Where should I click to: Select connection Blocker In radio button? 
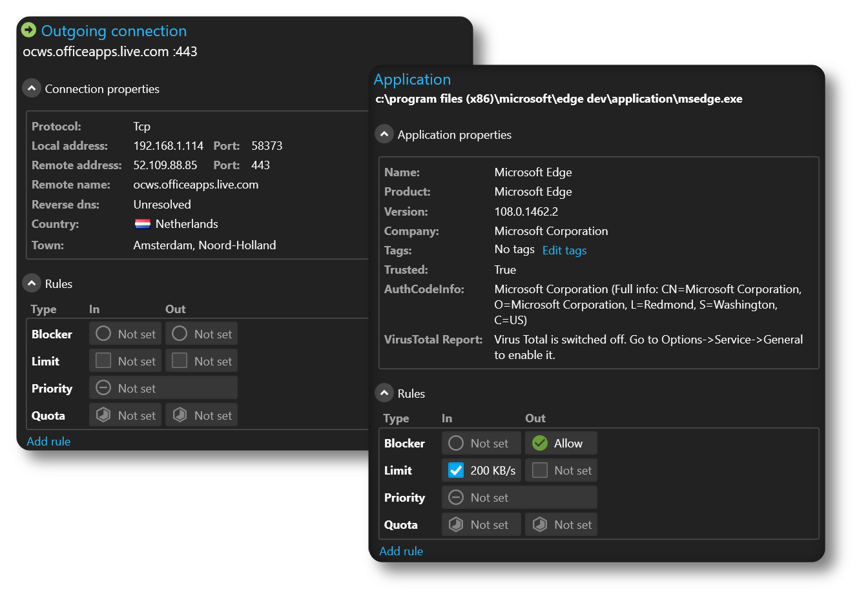click(103, 334)
